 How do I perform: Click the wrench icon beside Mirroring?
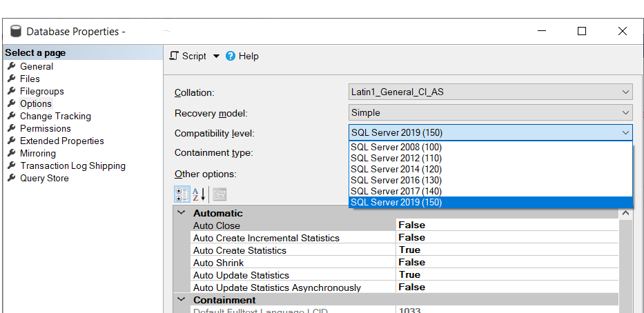pos(12,153)
